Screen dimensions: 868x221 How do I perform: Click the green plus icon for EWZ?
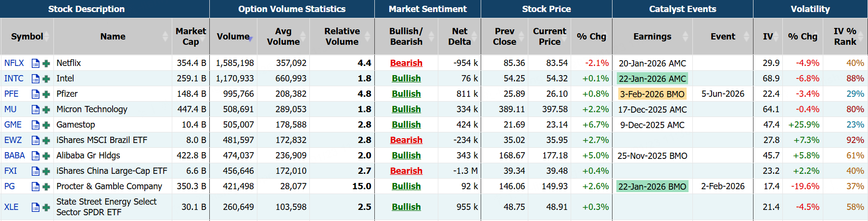pyautogui.click(x=46, y=140)
